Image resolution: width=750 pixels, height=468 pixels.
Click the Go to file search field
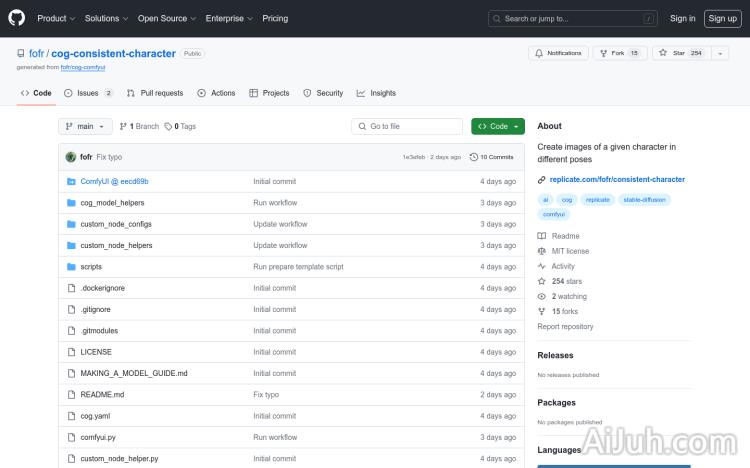407,127
